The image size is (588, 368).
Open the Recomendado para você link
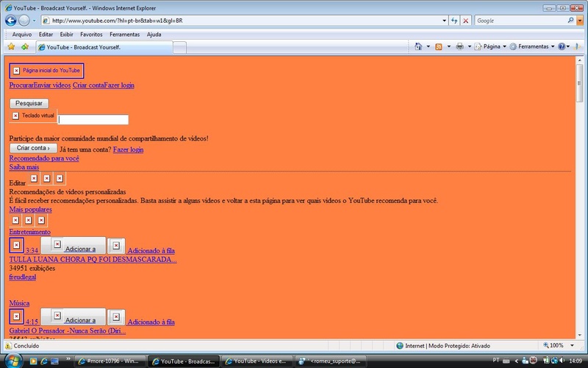[x=44, y=158]
